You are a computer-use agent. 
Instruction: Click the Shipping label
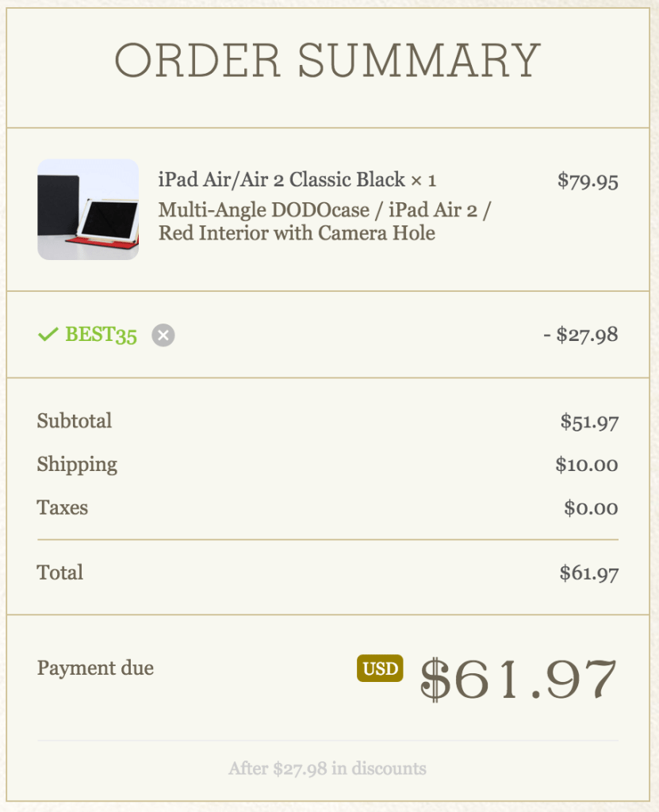pos(77,465)
